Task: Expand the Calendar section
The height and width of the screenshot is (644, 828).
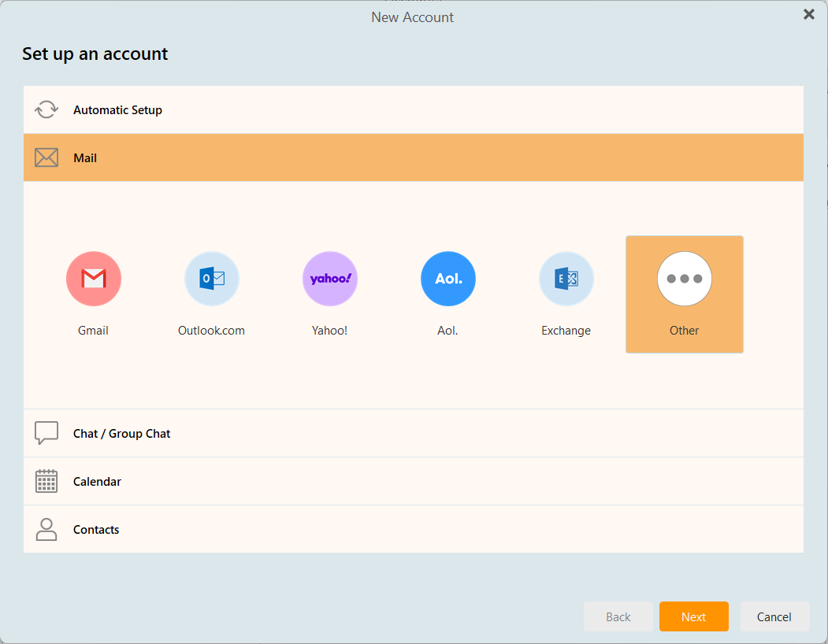Action: pyautogui.click(x=414, y=481)
